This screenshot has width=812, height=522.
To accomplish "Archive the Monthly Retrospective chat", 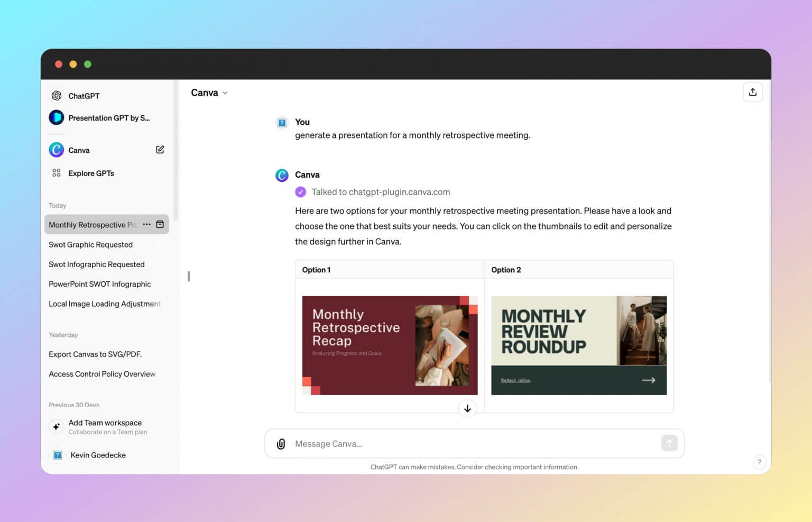I will (x=160, y=224).
